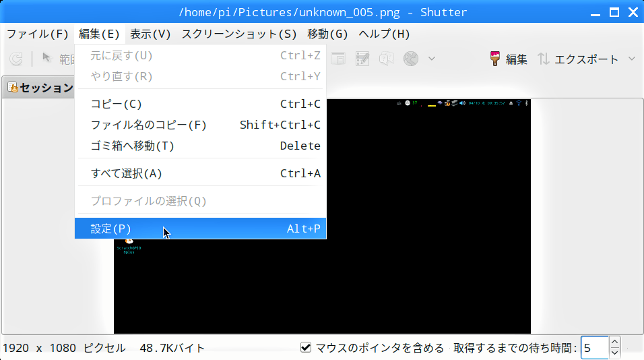
Task: Toggle マウスのポインタを含める checkbox
Action: pos(306,348)
